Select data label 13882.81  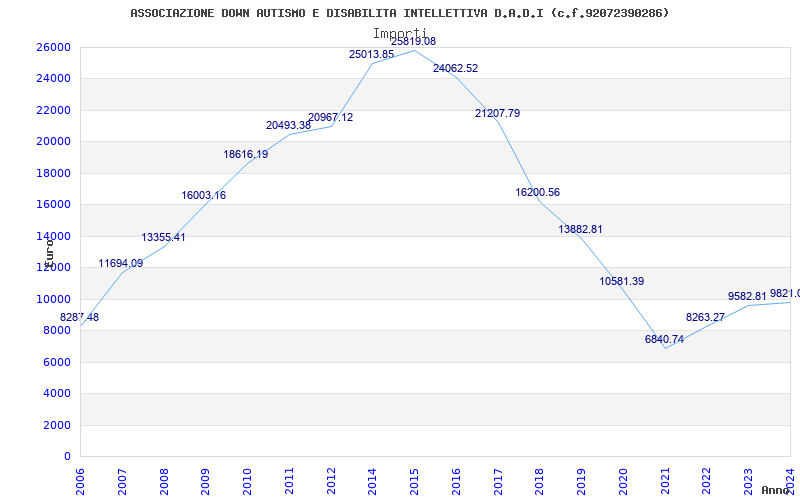tap(580, 229)
